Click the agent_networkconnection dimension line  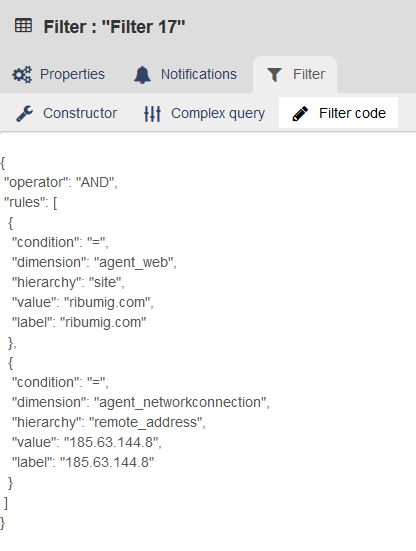(141, 402)
